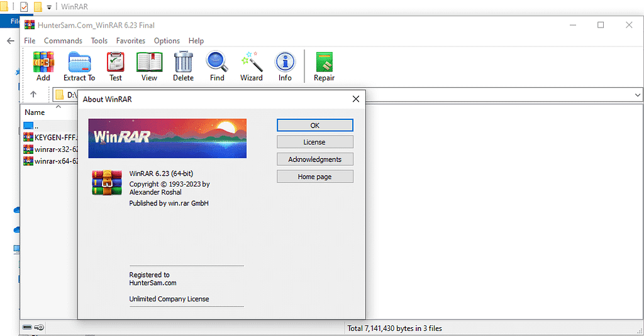Click the Home page button
Viewport: 644px width, 336px height.
pyautogui.click(x=315, y=176)
